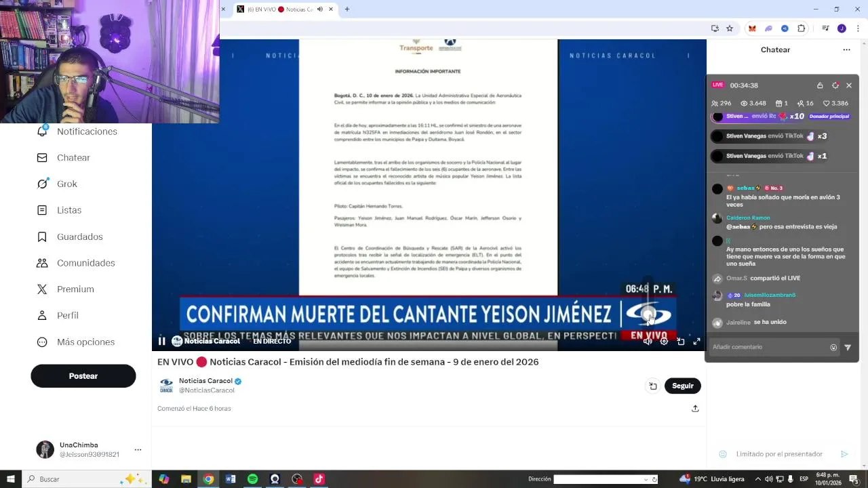
Task: Open the browser extensions puzzle icon
Action: pos(802,28)
